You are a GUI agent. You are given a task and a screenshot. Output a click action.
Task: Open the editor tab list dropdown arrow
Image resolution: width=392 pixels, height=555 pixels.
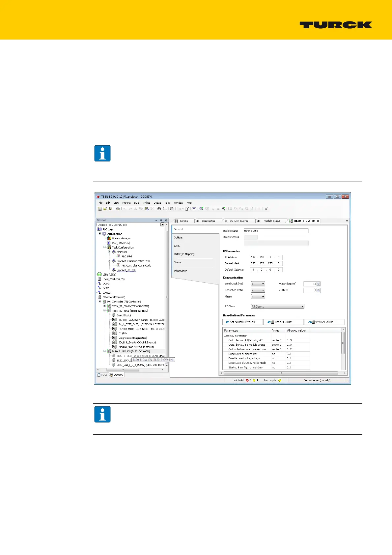347,221
